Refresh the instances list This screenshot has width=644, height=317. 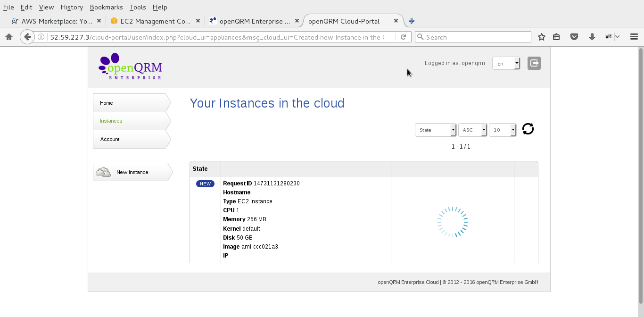[528, 129]
